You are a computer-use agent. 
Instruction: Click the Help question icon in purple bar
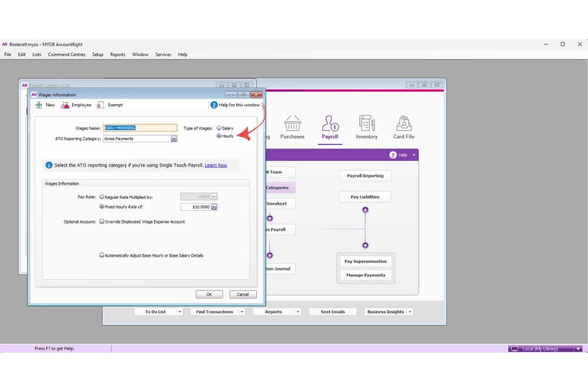[x=393, y=155]
